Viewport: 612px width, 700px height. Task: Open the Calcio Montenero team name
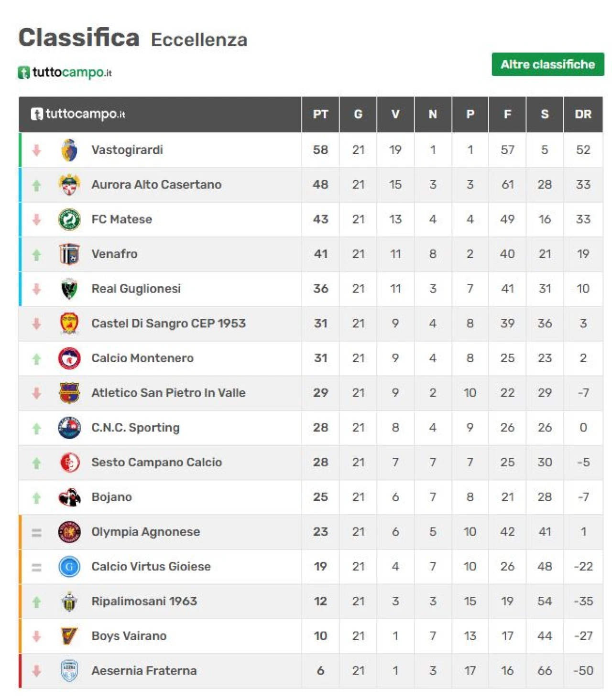(x=142, y=358)
